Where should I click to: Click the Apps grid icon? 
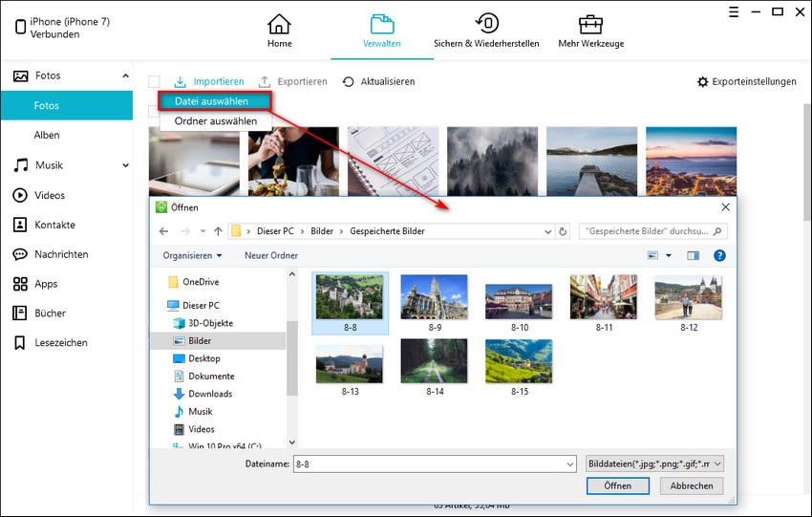coord(20,284)
